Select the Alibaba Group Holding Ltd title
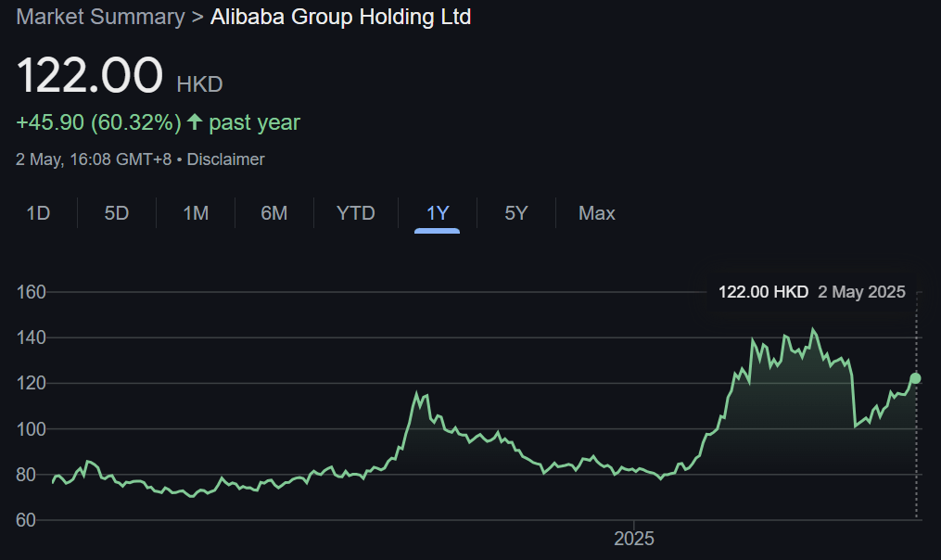This screenshot has height=560, width=941. pos(340,17)
